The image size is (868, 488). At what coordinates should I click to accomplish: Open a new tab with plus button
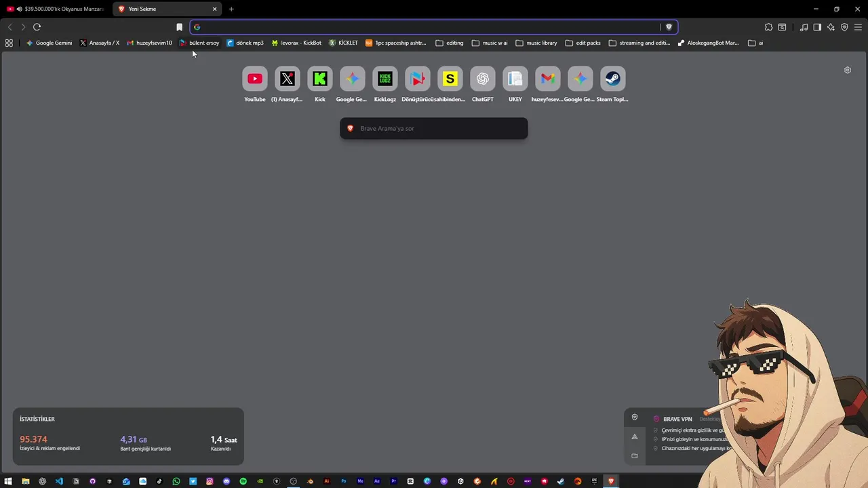click(231, 9)
